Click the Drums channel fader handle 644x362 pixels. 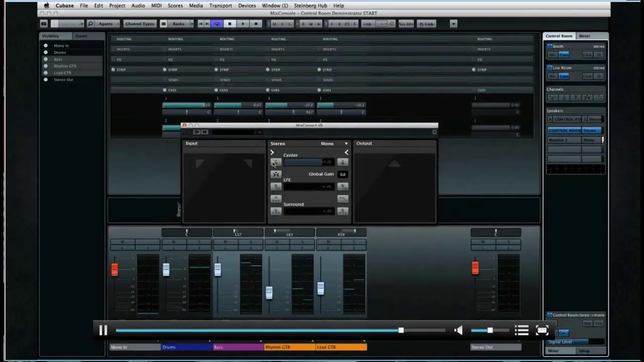pyautogui.click(x=166, y=269)
